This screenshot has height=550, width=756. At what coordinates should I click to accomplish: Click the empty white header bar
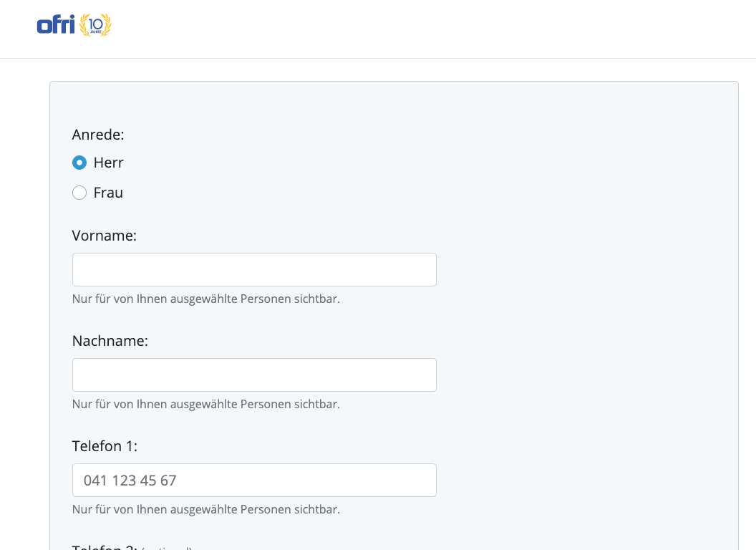pos(430,29)
